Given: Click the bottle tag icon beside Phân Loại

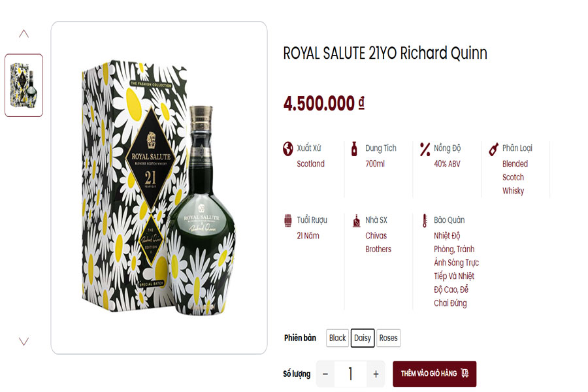Looking at the screenshot, I should pyautogui.click(x=493, y=148).
